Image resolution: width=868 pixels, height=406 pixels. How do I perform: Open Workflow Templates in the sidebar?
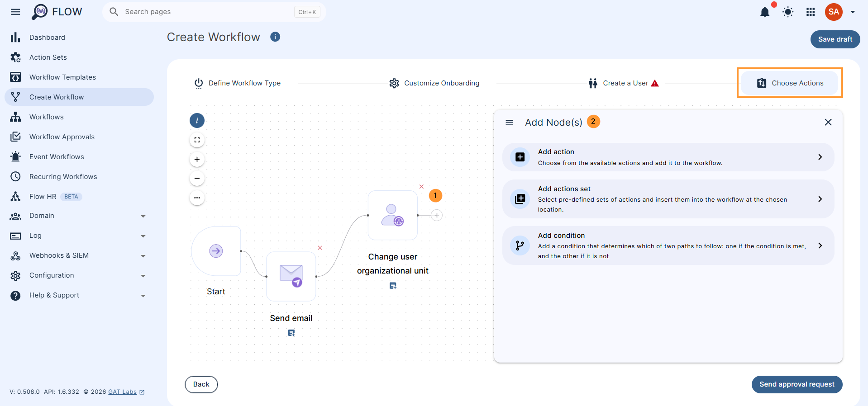[79, 77]
